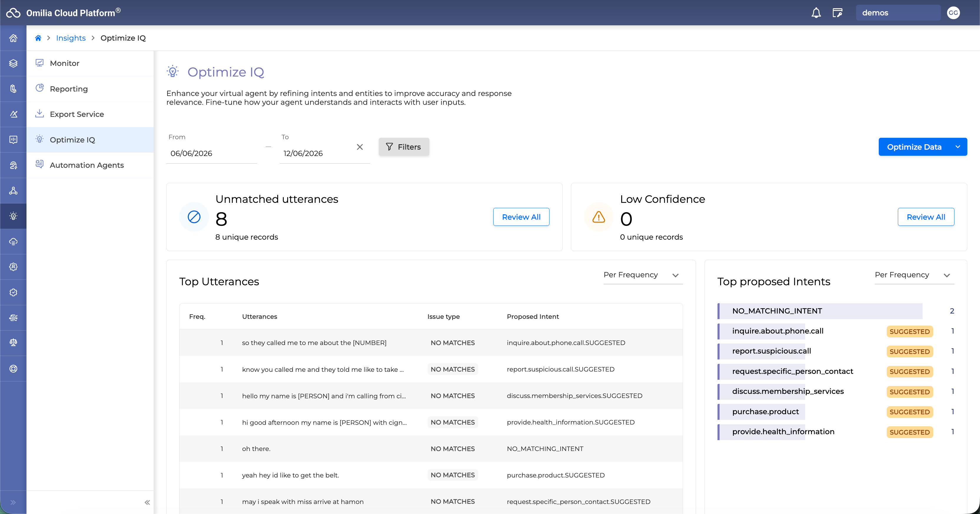980x514 pixels.
Task: Collapse the side menu with double-chevron icon
Action: [x=147, y=502]
